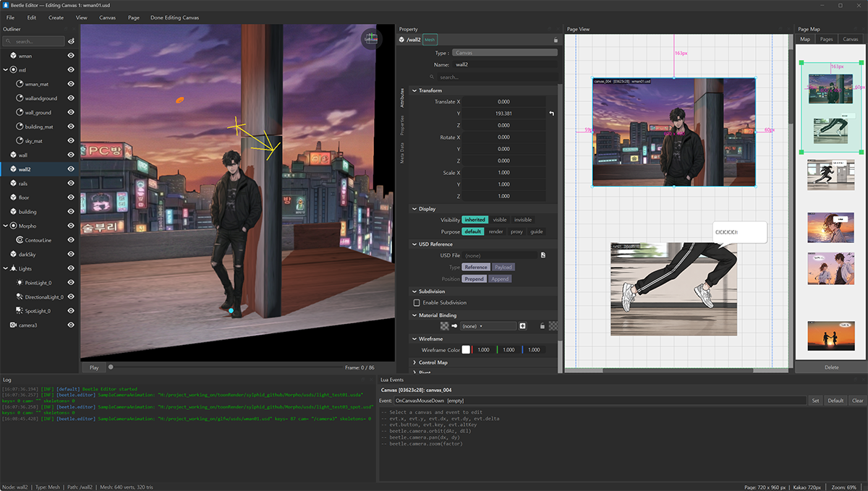The height and width of the screenshot is (491, 868).
Task: Collapse the Transform section
Action: [414, 90]
